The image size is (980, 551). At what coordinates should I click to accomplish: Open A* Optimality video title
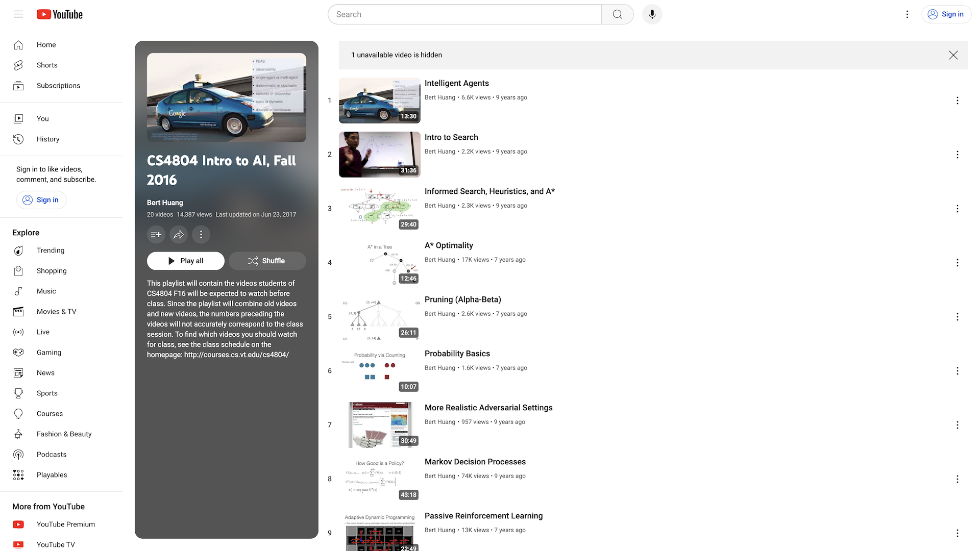tap(449, 245)
